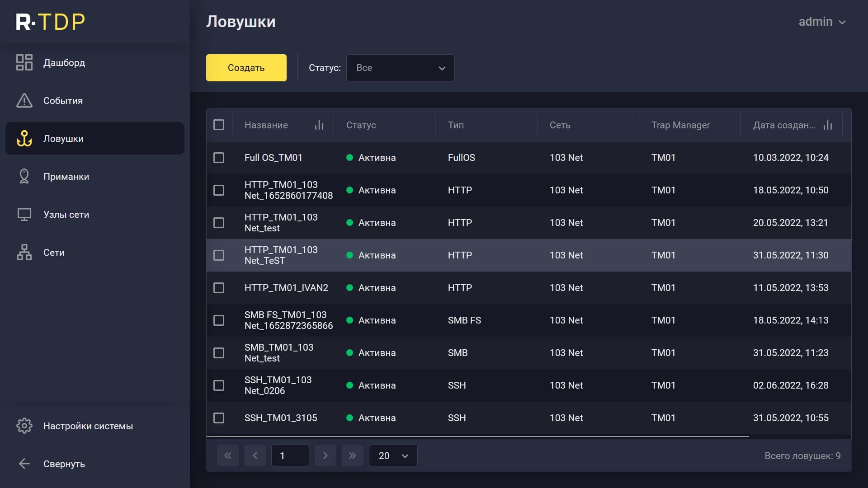This screenshot has height=488, width=868.
Task: Click date 02.06.2022, 16:28
Action: point(791,385)
